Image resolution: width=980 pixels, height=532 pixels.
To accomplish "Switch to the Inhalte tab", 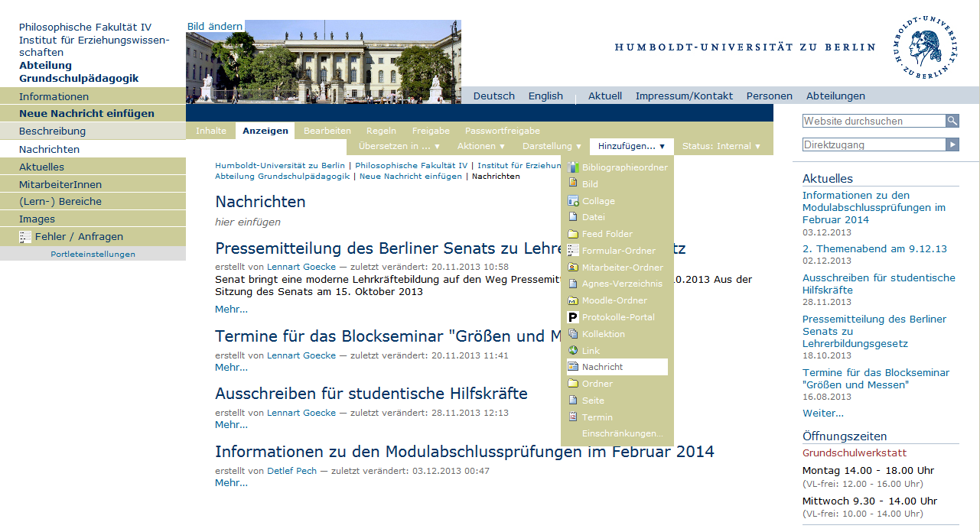I will click(211, 131).
